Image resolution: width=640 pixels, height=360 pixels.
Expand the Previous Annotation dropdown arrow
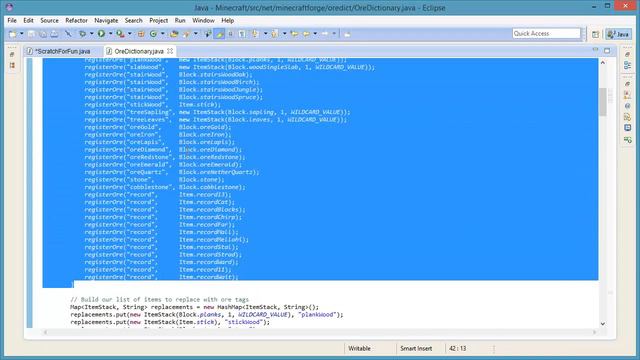[x=284, y=33]
